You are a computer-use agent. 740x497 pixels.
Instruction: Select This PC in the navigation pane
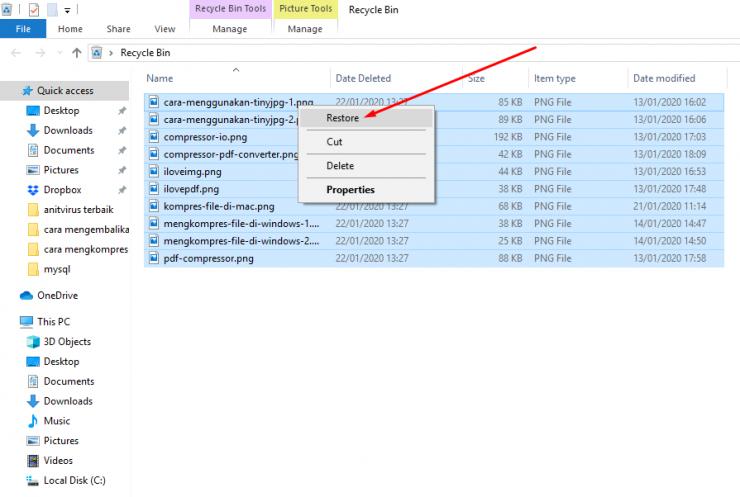[x=53, y=322]
